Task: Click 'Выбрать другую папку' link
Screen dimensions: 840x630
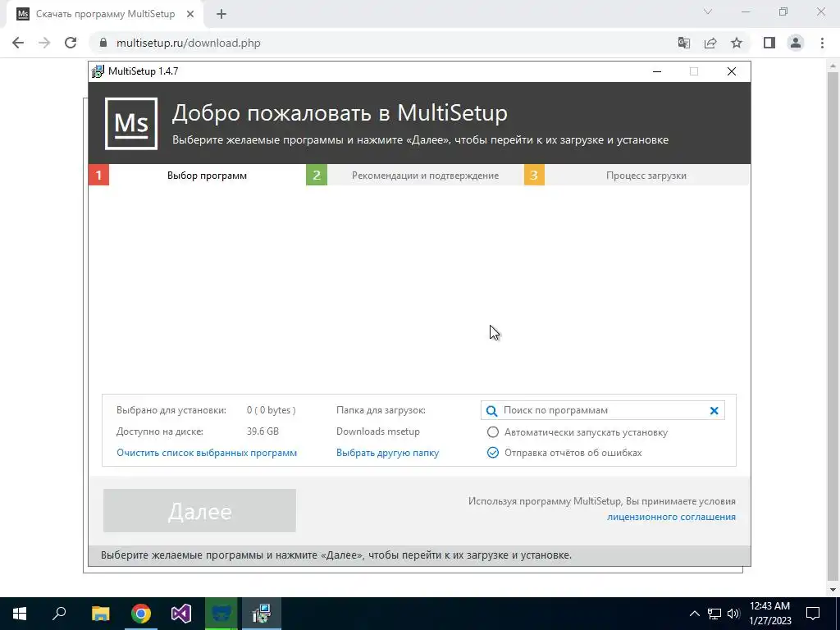Action: pos(387,453)
